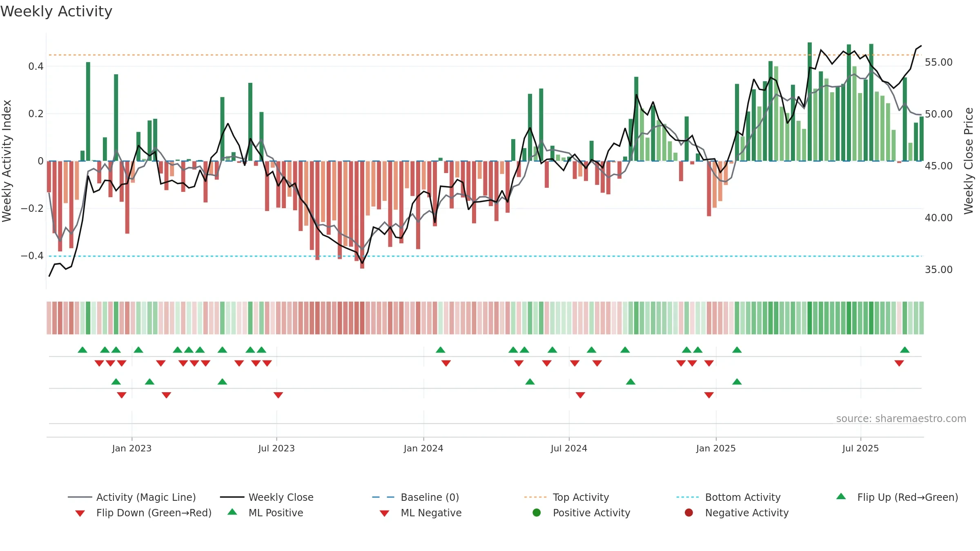
Task: Click the −0.4 activity index axis label
Action: 32,256
